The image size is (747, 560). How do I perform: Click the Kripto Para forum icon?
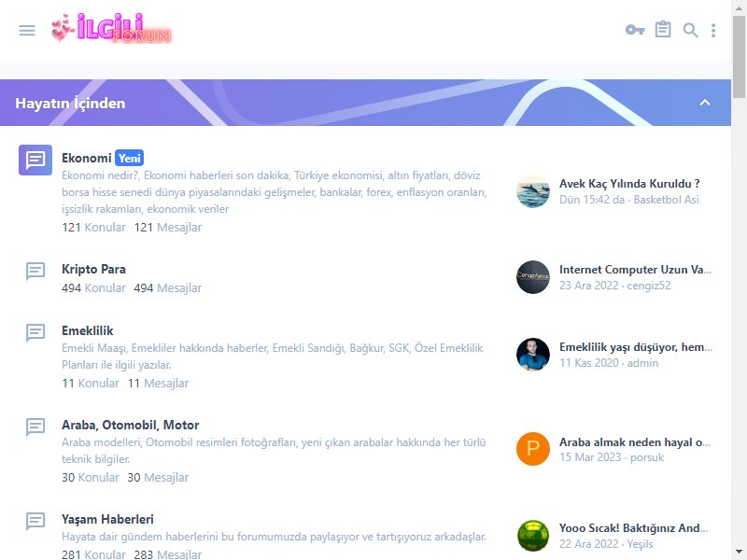35,271
